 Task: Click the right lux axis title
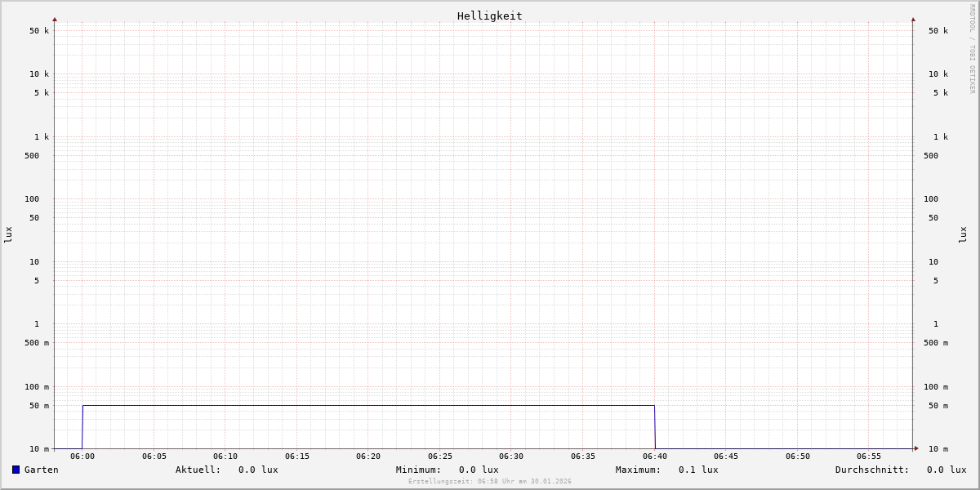click(963, 234)
